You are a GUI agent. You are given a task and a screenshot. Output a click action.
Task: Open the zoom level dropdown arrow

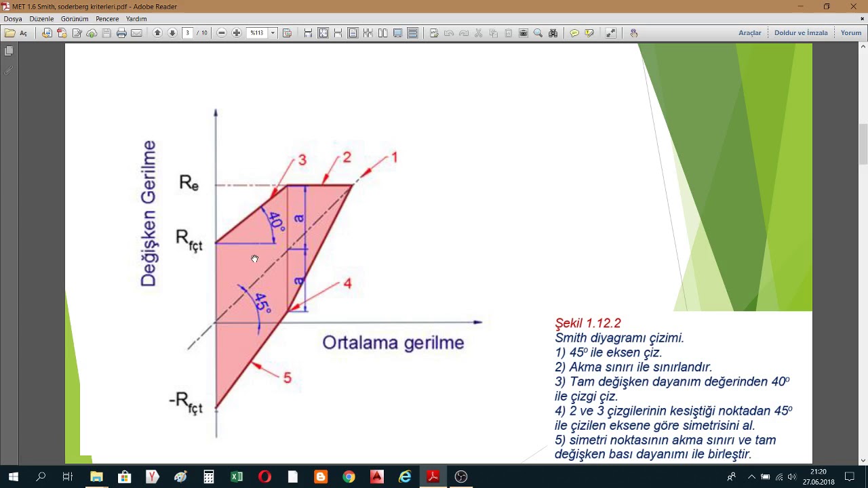(273, 33)
